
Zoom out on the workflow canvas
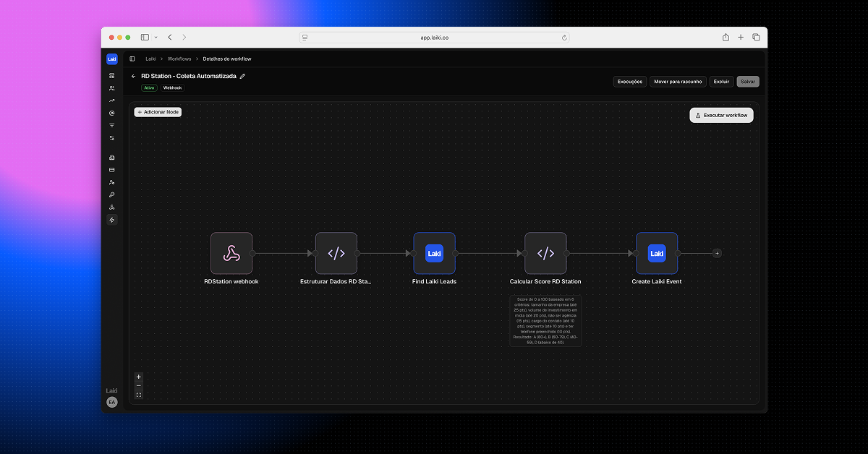(x=139, y=385)
